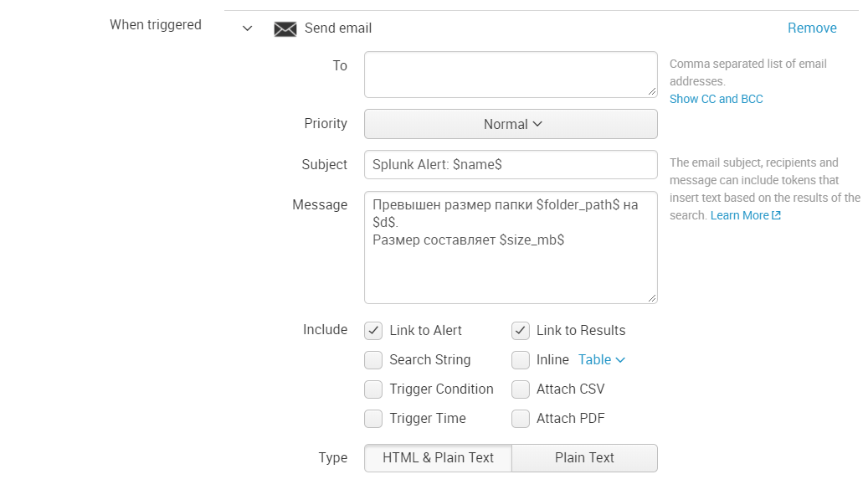Click Show CC and BCC
Screen dimensions: 868x495
pyautogui.click(x=716, y=98)
